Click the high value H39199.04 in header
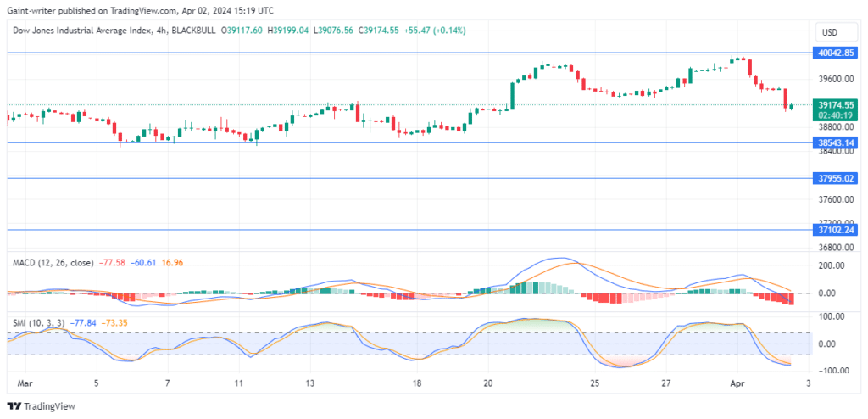 coord(288,31)
